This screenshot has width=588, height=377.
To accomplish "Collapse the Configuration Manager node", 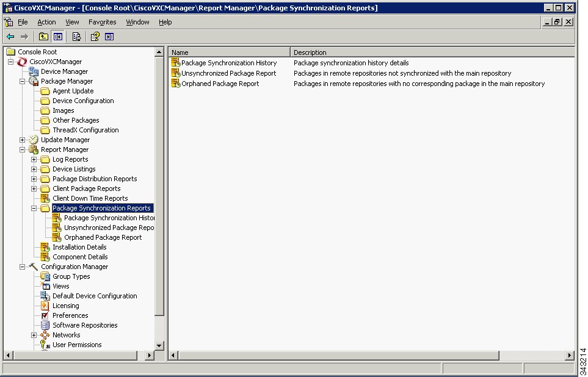I will coord(23,267).
